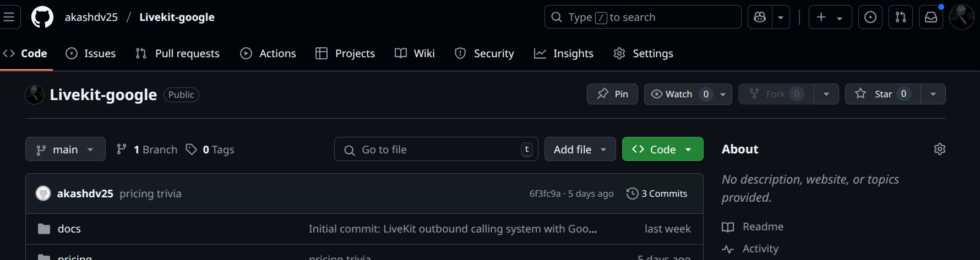The height and width of the screenshot is (260, 980).
Task: Expand the Copilot dropdown arrow
Action: 781,17
